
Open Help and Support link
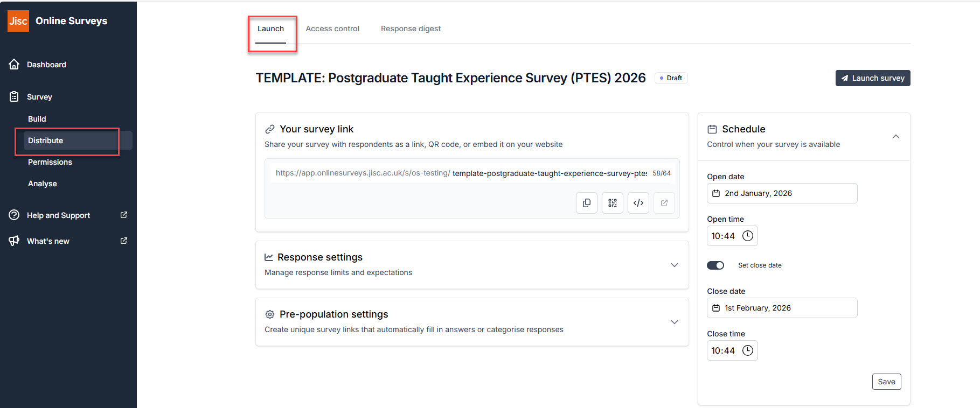pyautogui.click(x=58, y=215)
